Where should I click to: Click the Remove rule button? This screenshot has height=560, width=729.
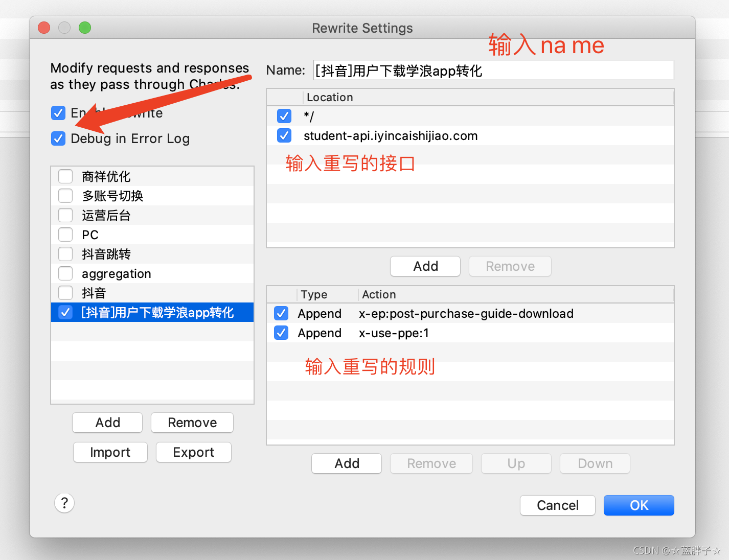(x=431, y=463)
